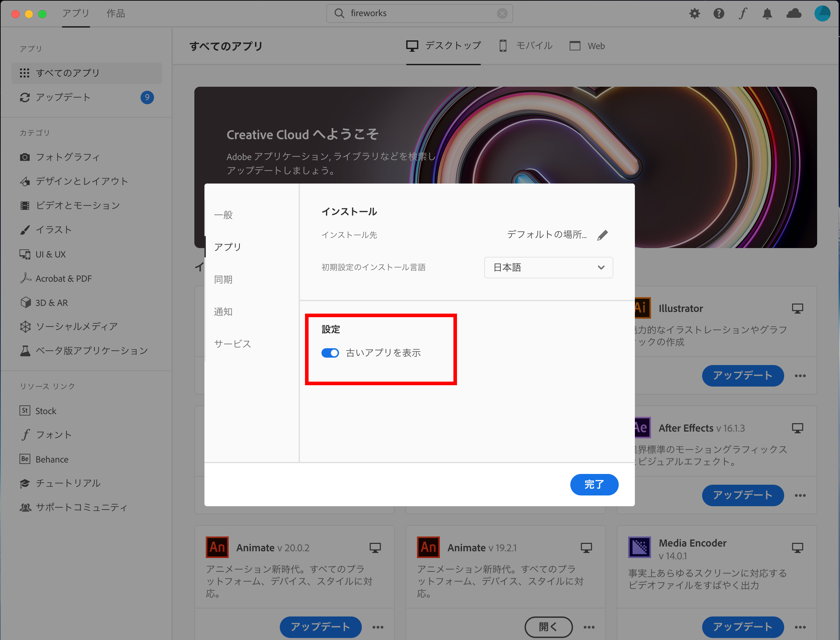Click the Animate v 19.2.1 app icon
840x640 pixels.
click(428, 547)
